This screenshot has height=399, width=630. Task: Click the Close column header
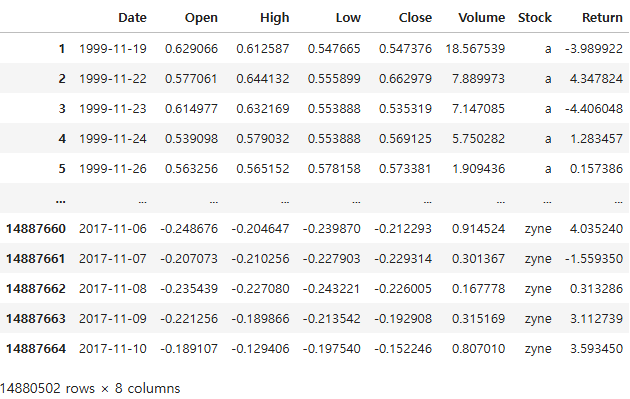point(415,18)
